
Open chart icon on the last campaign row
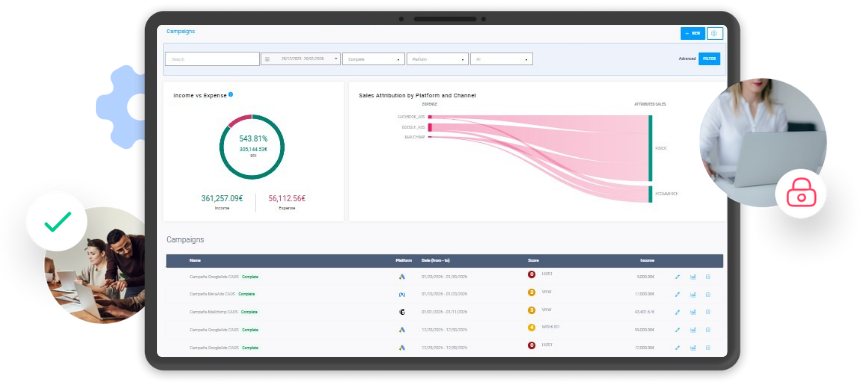point(692,348)
